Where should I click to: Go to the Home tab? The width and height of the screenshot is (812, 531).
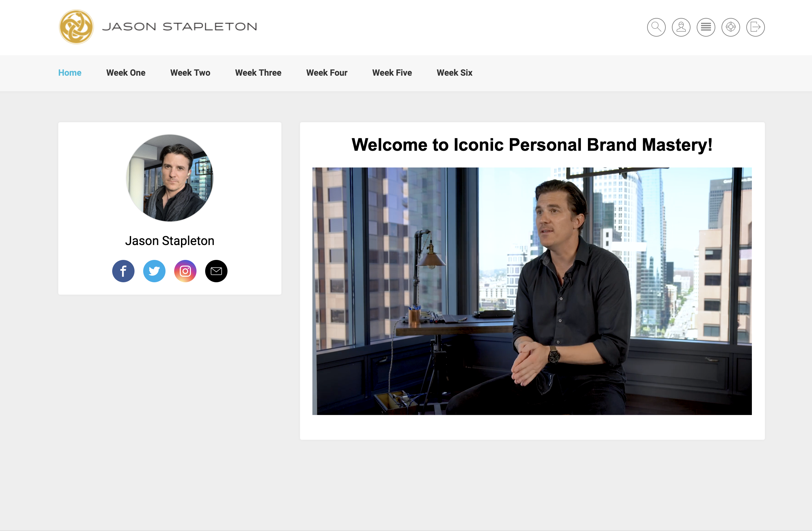coord(70,73)
